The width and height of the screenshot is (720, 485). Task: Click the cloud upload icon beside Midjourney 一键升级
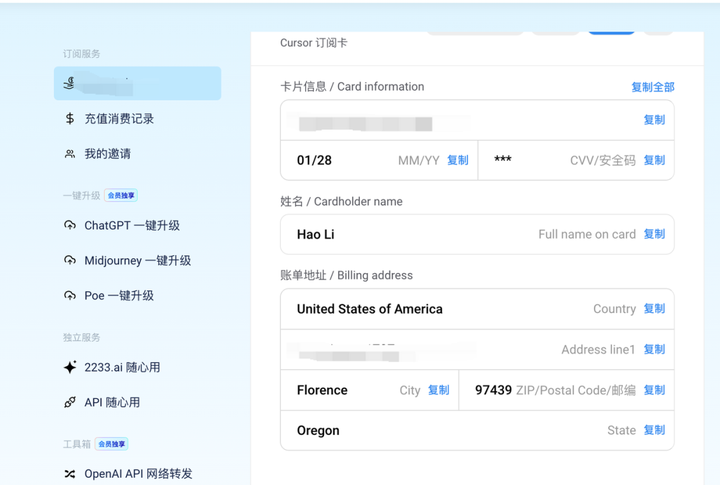[70, 260]
